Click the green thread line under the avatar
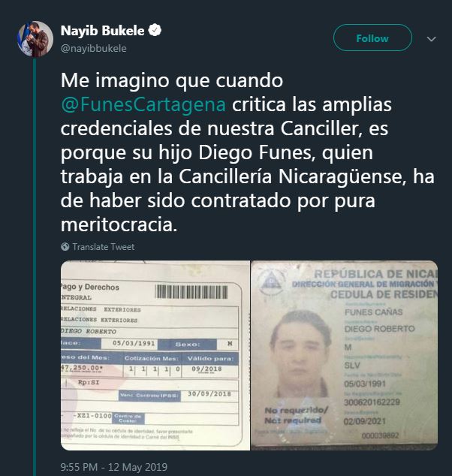 coord(35,267)
